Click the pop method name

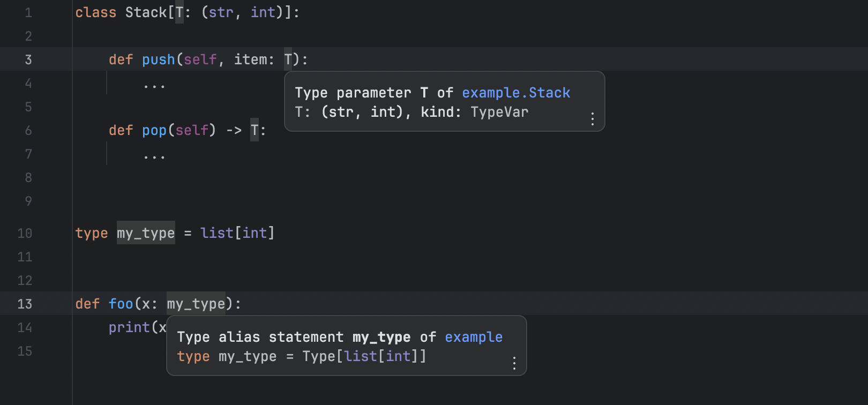[154, 130]
